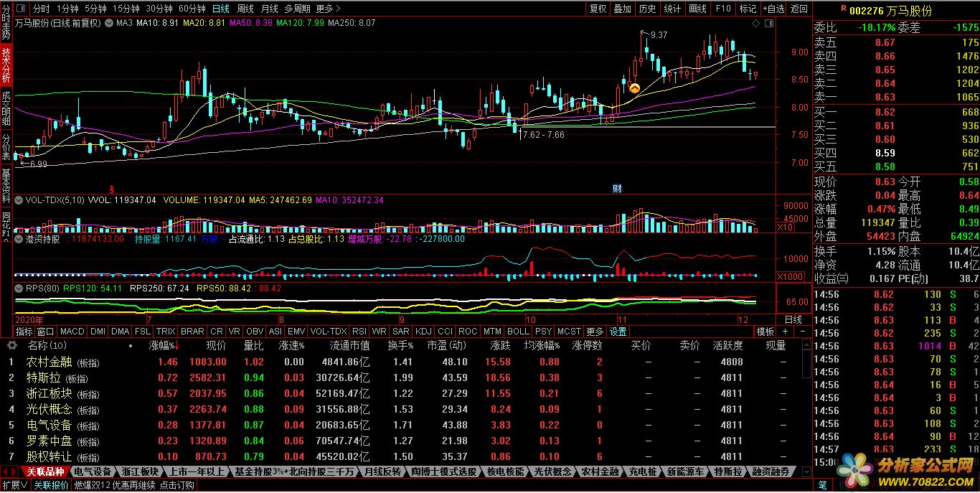Sort list by 流通市值 column header
This screenshot has height=493, width=980.
(349, 345)
